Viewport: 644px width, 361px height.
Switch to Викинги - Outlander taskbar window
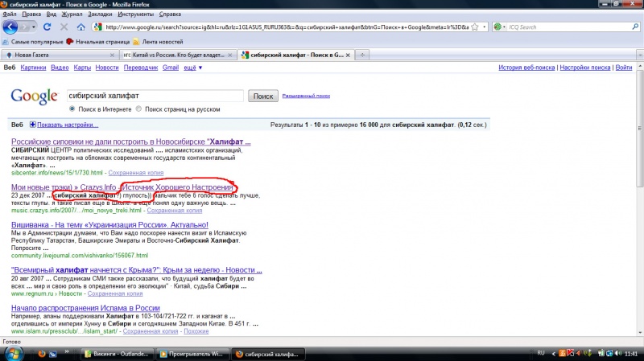pyautogui.click(x=117, y=354)
